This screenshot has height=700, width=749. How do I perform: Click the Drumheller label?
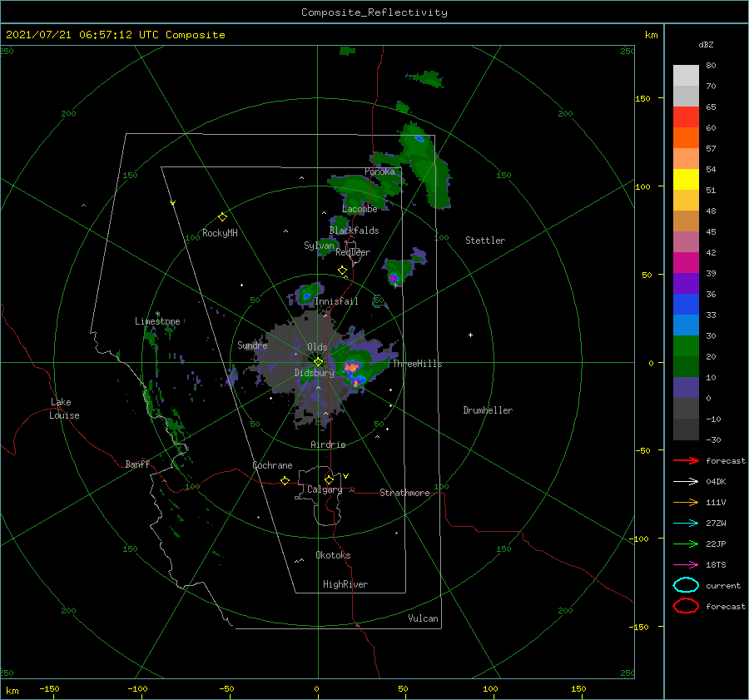[x=488, y=410]
